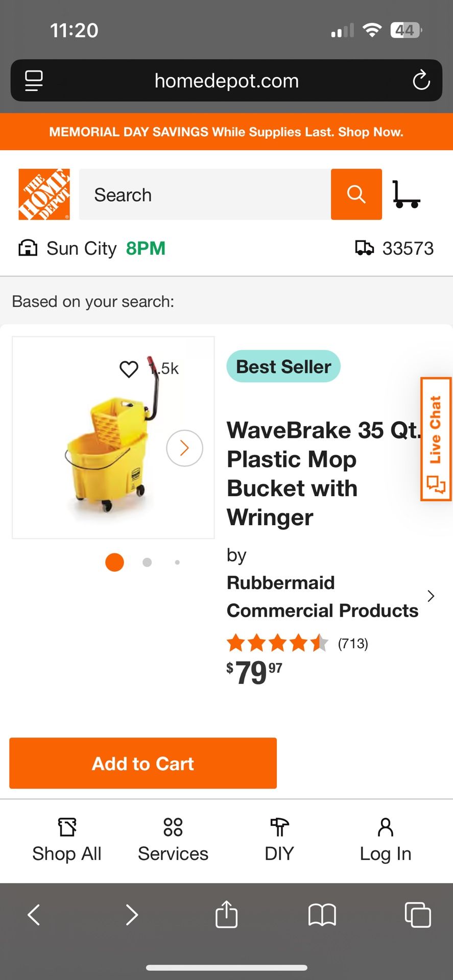Open Services tab in bottom bar
453x980 pixels.
click(173, 840)
